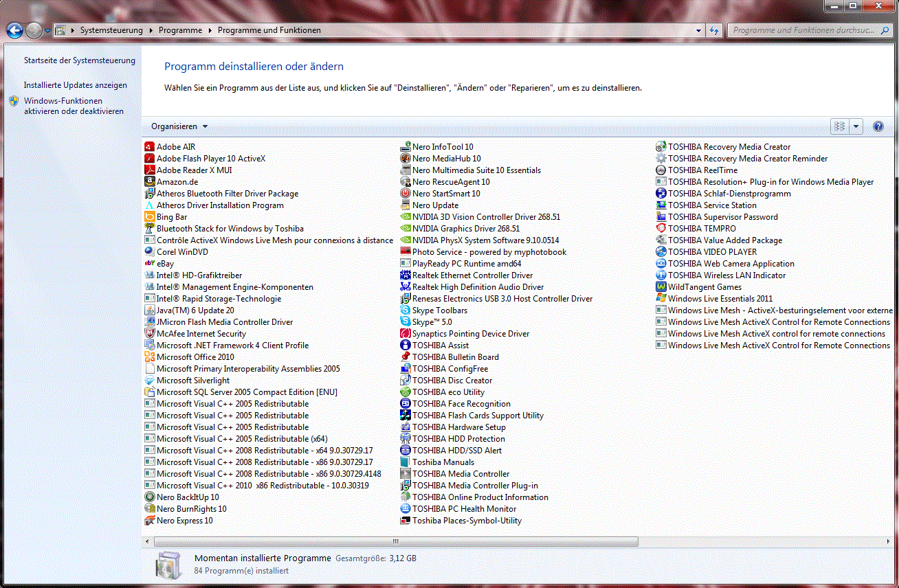Click the NVIDIA Graphics Driver 268.51 icon
Screen dimensions: 899x588
point(406,229)
